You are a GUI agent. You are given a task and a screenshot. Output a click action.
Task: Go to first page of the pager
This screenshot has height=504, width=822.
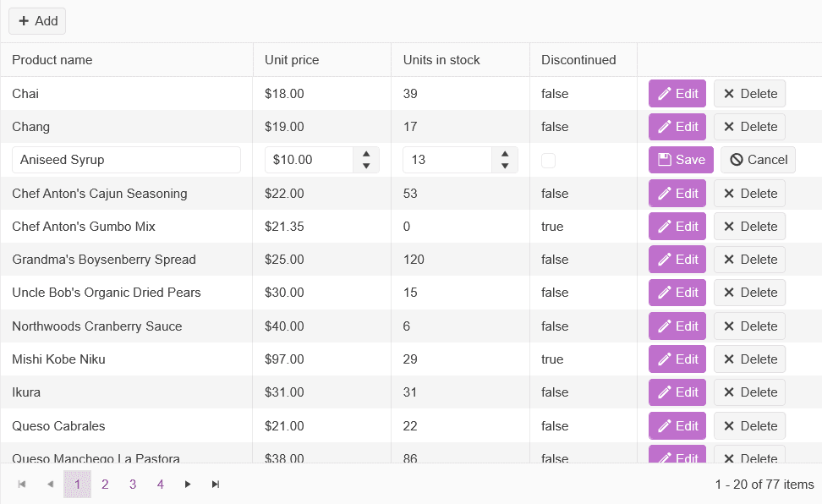(x=22, y=484)
